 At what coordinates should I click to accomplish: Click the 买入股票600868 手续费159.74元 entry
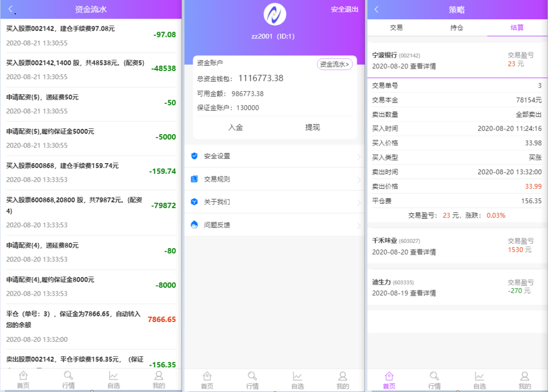(x=91, y=173)
